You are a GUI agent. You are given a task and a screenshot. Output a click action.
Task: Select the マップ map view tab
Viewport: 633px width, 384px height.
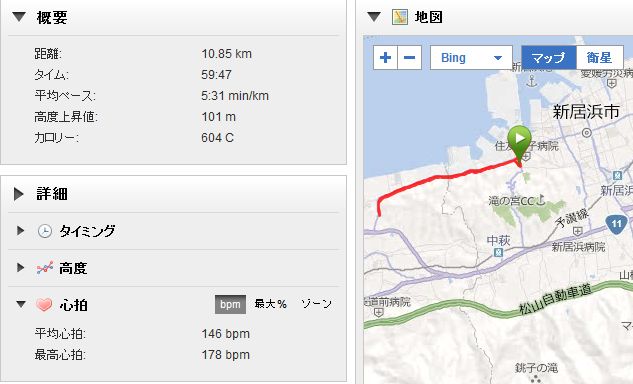(548, 58)
